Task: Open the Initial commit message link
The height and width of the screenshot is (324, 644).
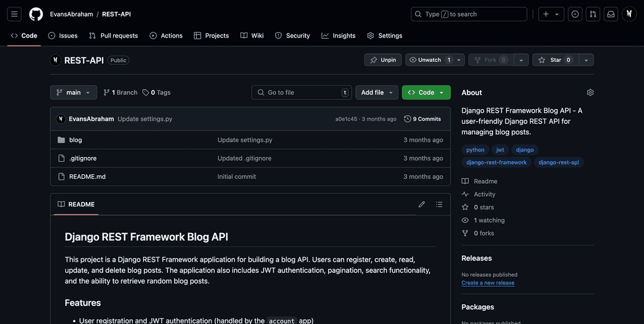Action: [x=237, y=177]
